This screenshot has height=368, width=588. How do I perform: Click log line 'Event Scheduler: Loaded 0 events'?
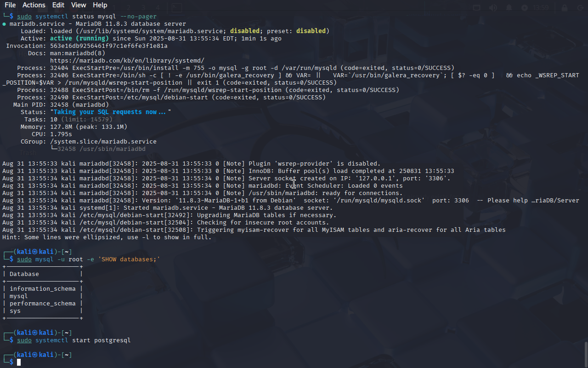point(203,186)
